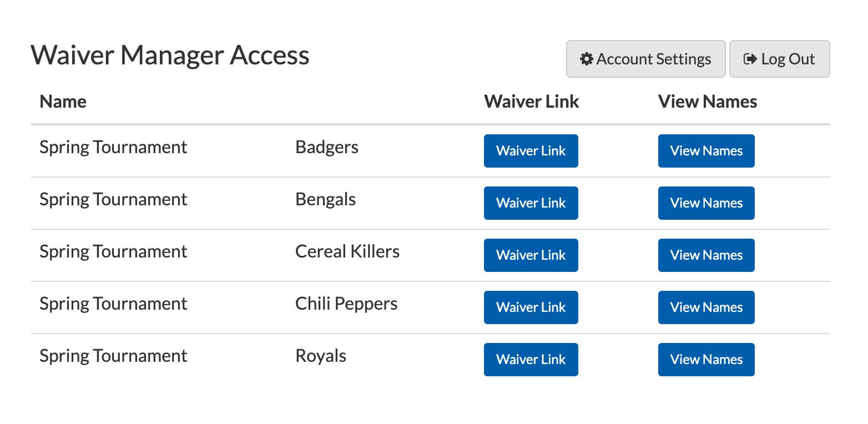Open the Waiver Link for Chili Peppers

(531, 307)
